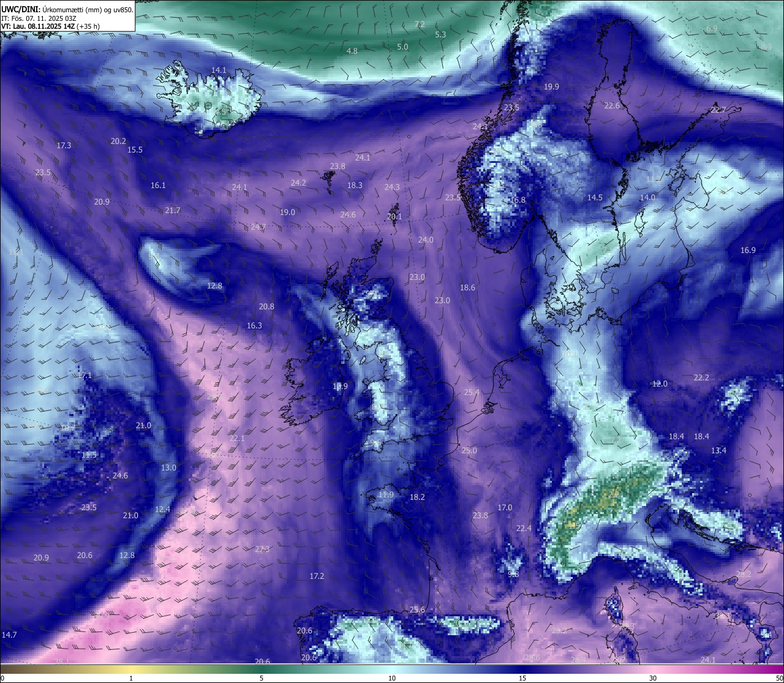Click the 0 tick on the color scale
This screenshot has height=683, width=784.
coord(2,679)
